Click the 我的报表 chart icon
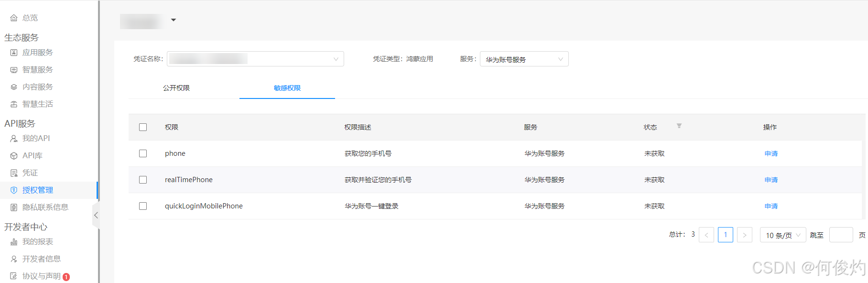 (x=14, y=242)
